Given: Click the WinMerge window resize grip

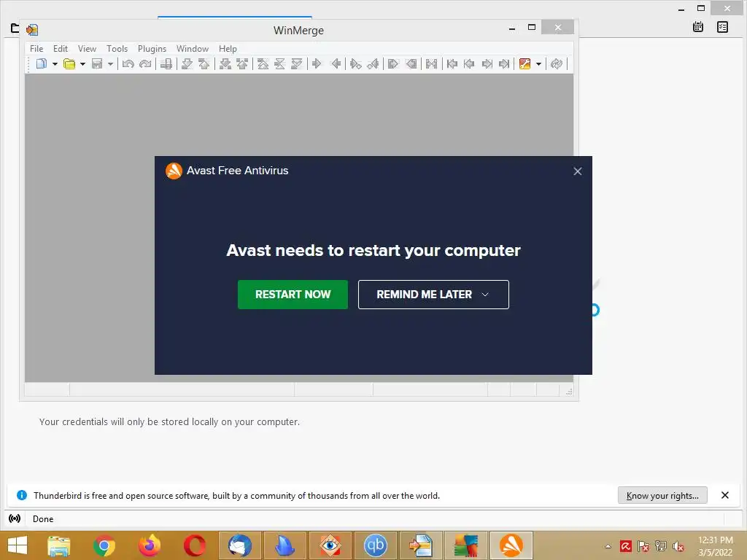Looking at the screenshot, I should (x=569, y=392).
